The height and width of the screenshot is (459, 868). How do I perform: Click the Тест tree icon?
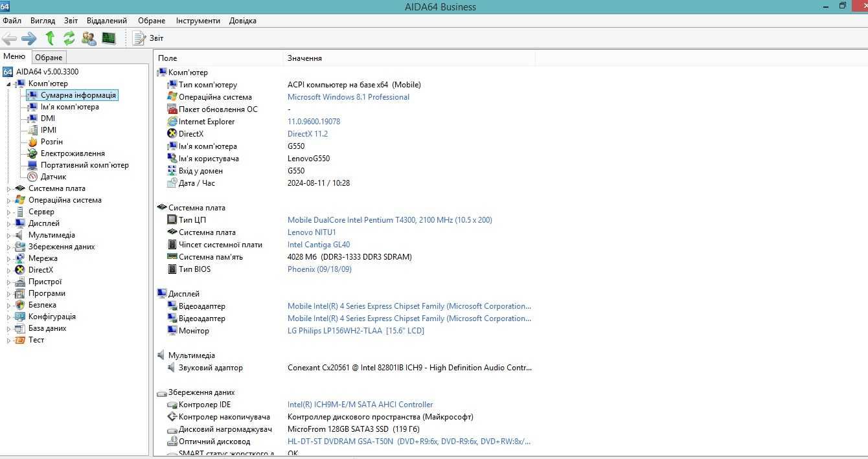[x=20, y=340]
